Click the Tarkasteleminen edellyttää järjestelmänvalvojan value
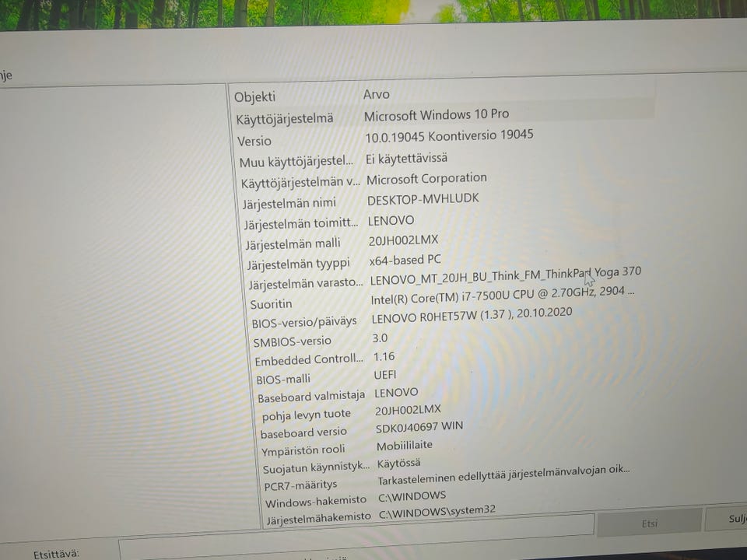Viewport: 747px width, 560px height. click(x=503, y=475)
